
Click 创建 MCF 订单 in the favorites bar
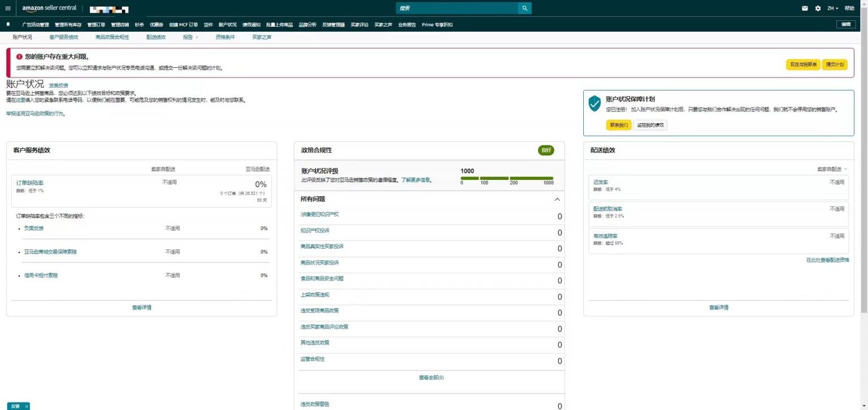tap(184, 25)
